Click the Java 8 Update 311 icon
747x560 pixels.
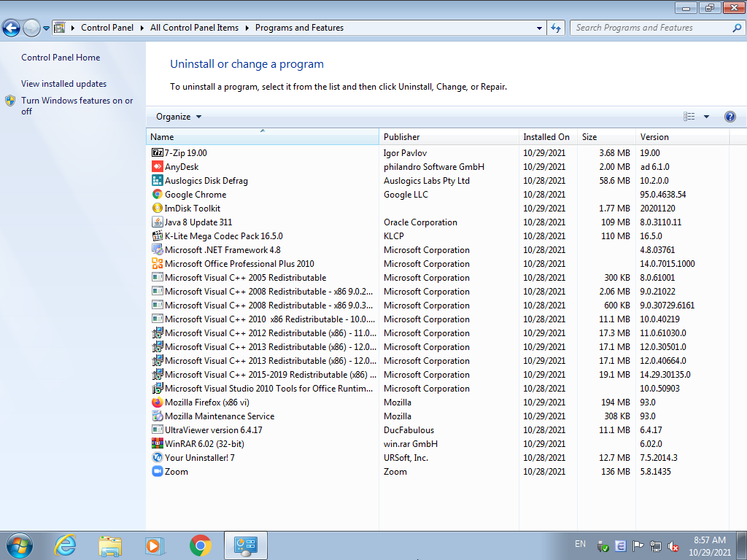(157, 222)
